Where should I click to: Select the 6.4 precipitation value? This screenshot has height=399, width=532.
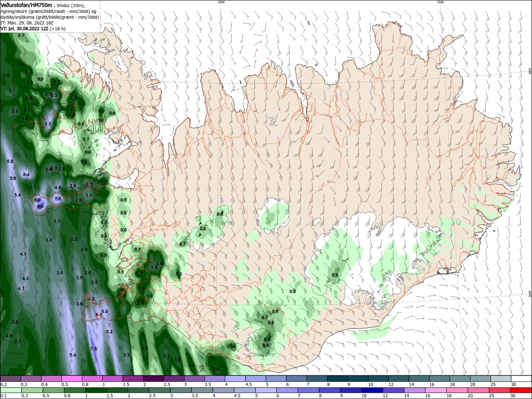pyautogui.click(x=26, y=175)
